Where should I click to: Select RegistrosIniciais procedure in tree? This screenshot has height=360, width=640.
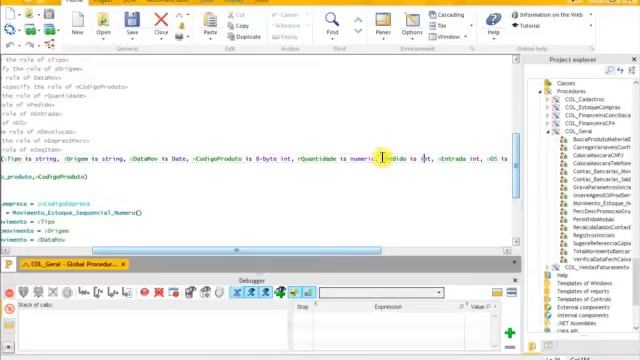(x=593, y=236)
